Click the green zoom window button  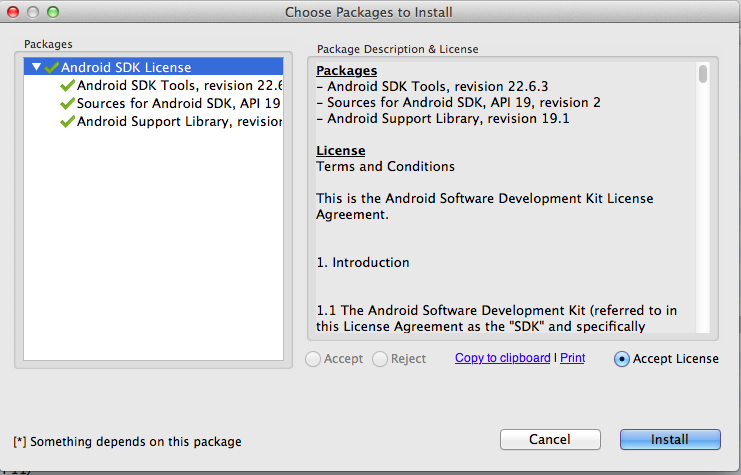coord(53,12)
